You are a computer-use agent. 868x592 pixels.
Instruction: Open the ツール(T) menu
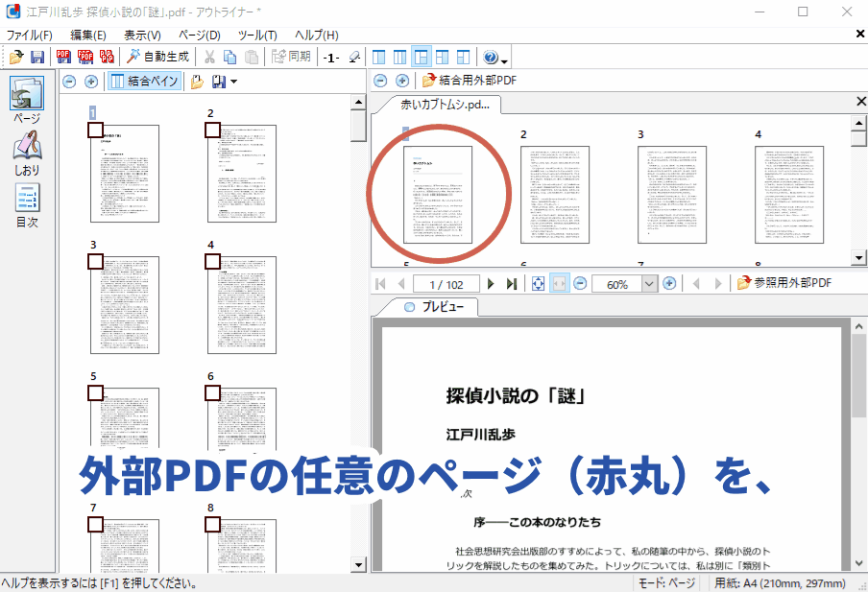coord(257,36)
